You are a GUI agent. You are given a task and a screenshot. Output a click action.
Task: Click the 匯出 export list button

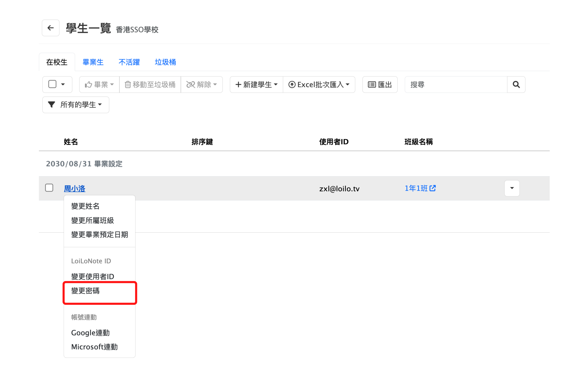(380, 85)
